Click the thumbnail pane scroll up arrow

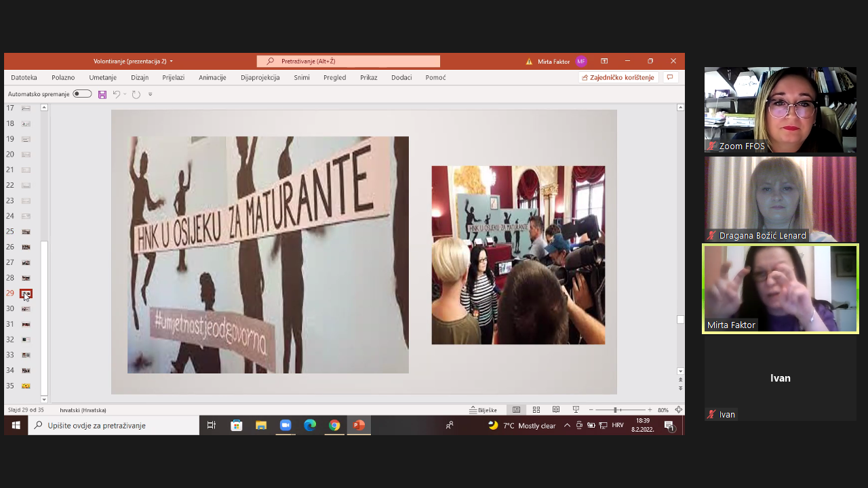44,107
